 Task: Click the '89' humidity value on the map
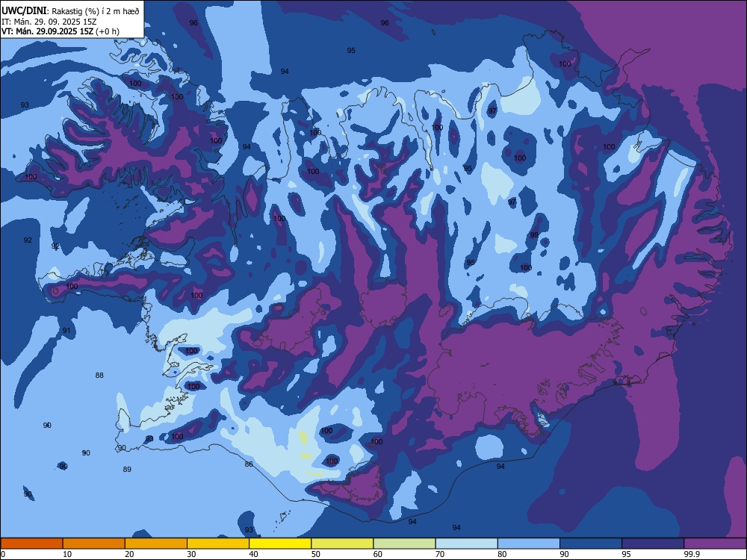(127, 469)
